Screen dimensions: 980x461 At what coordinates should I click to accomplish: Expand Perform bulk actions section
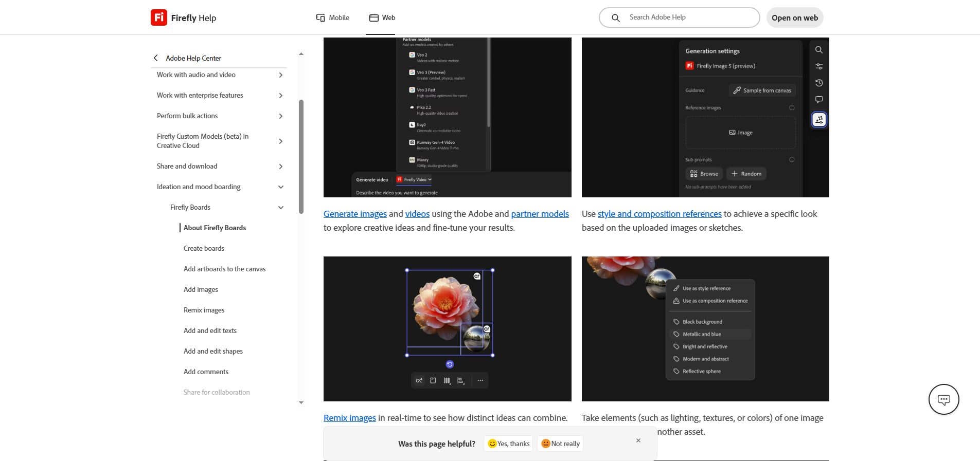coord(281,116)
